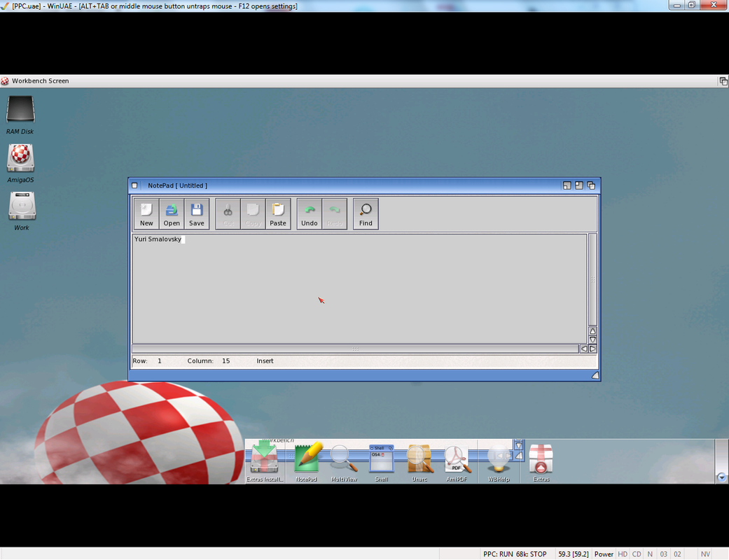
Task: Click the PPC: RUN 68k: STOP status text
Action: coord(515,554)
